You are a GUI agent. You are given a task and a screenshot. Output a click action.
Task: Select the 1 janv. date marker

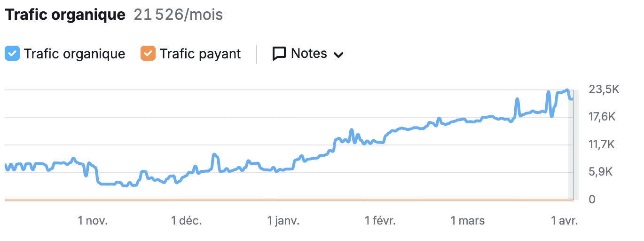pos(283,220)
